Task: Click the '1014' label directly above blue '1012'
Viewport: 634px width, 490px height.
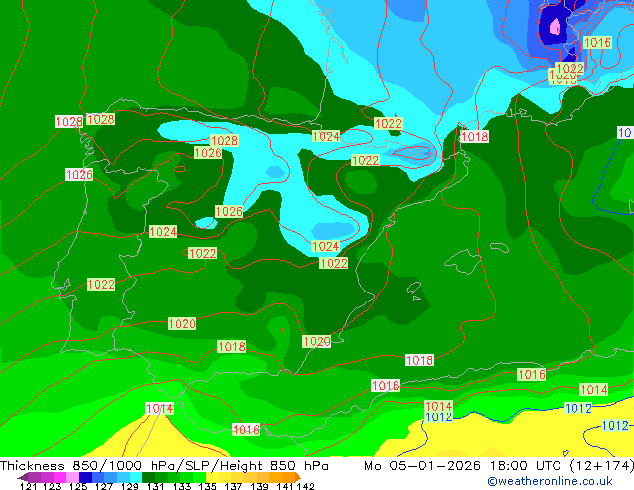Action: [x=439, y=406]
